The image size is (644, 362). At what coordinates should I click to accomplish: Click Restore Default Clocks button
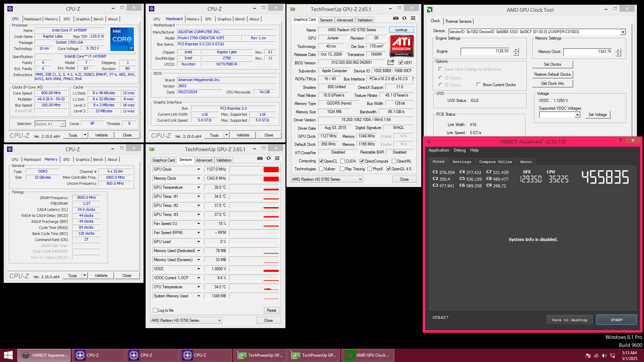click(552, 74)
